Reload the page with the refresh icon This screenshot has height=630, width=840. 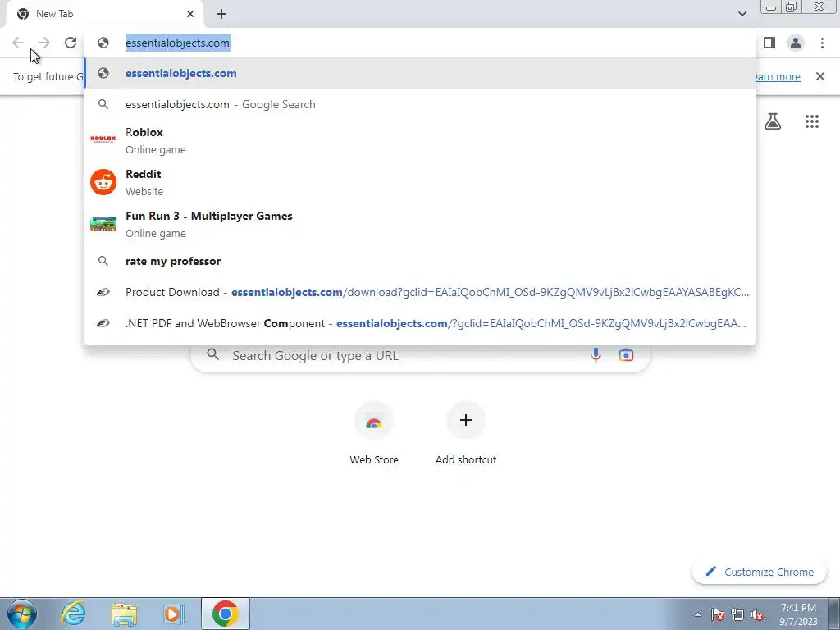point(71,43)
